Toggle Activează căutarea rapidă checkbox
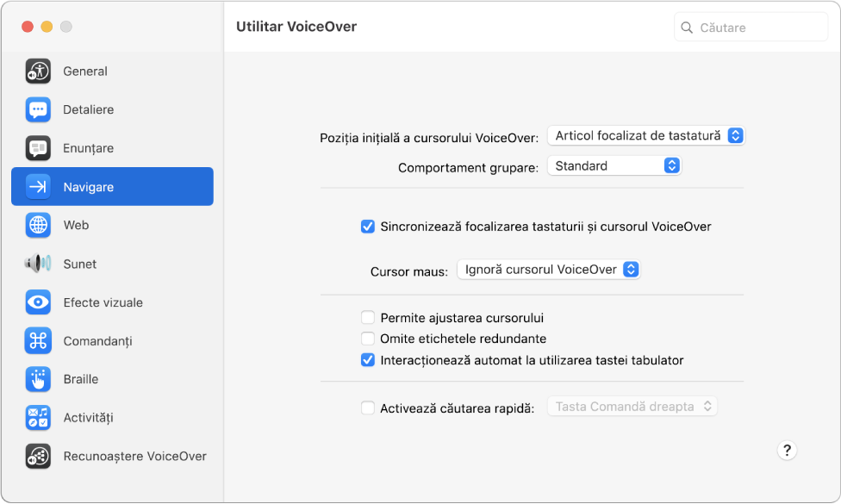The width and height of the screenshot is (841, 504). pos(368,408)
